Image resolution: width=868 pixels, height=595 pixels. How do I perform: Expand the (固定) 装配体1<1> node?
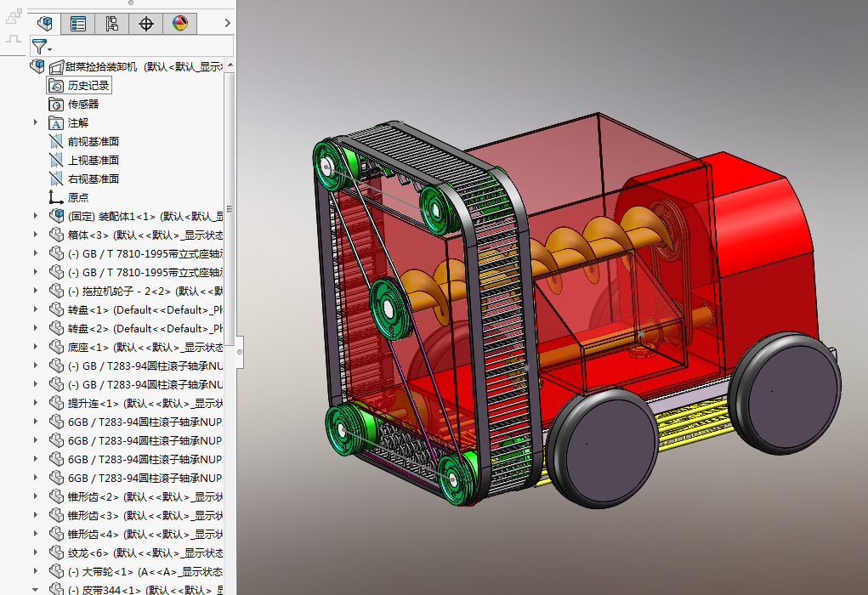coord(36,216)
